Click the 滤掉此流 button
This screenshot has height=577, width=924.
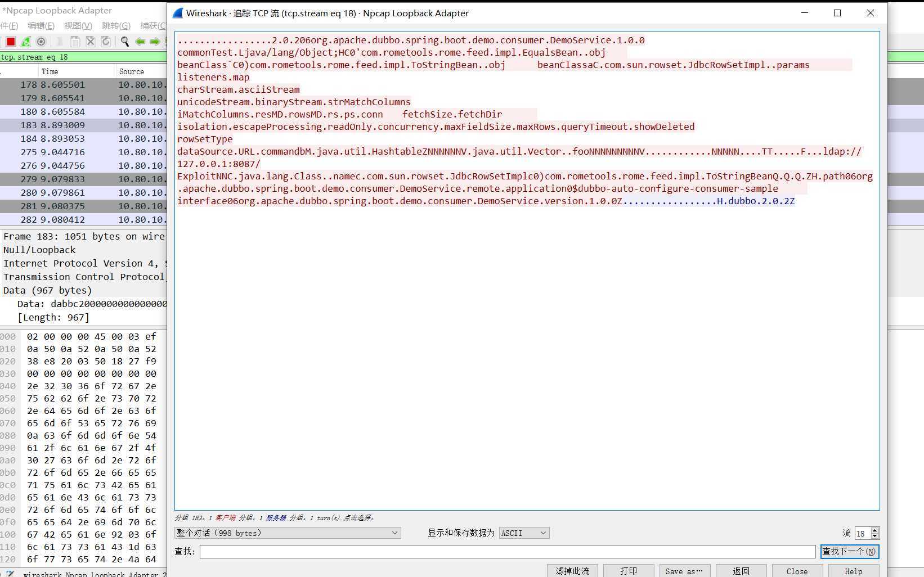(x=572, y=571)
